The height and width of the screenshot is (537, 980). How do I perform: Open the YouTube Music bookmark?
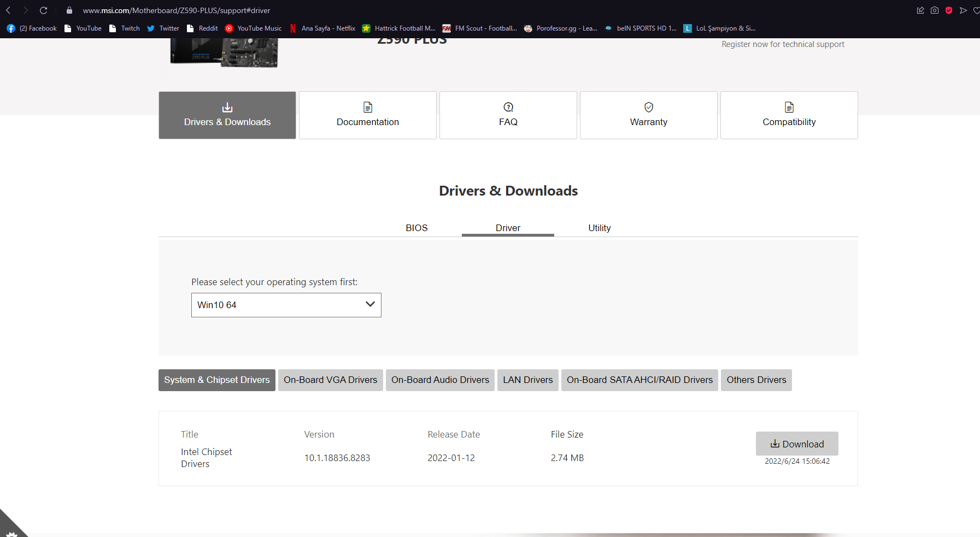point(254,28)
